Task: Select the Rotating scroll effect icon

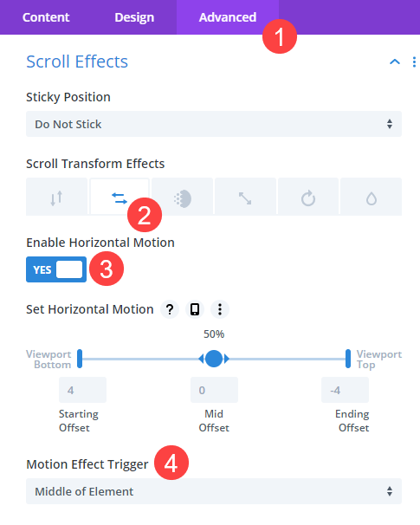Action: click(x=308, y=197)
